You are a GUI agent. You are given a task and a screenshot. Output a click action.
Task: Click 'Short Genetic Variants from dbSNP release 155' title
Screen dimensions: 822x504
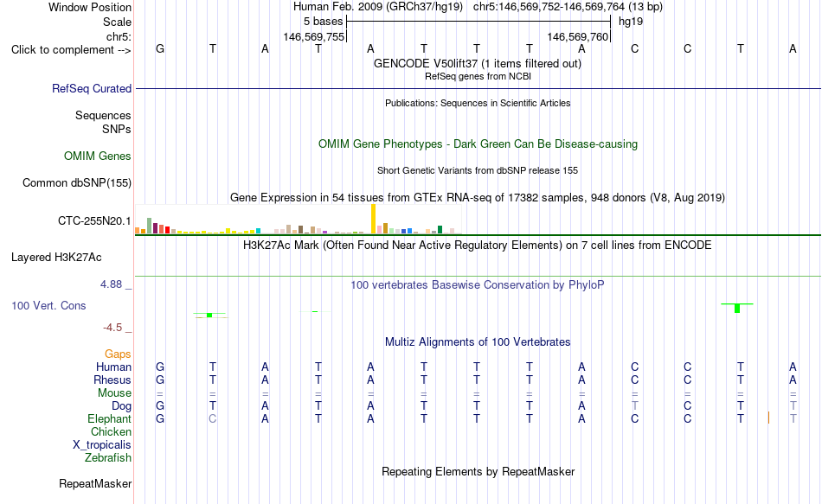pyautogui.click(x=478, y=170)
